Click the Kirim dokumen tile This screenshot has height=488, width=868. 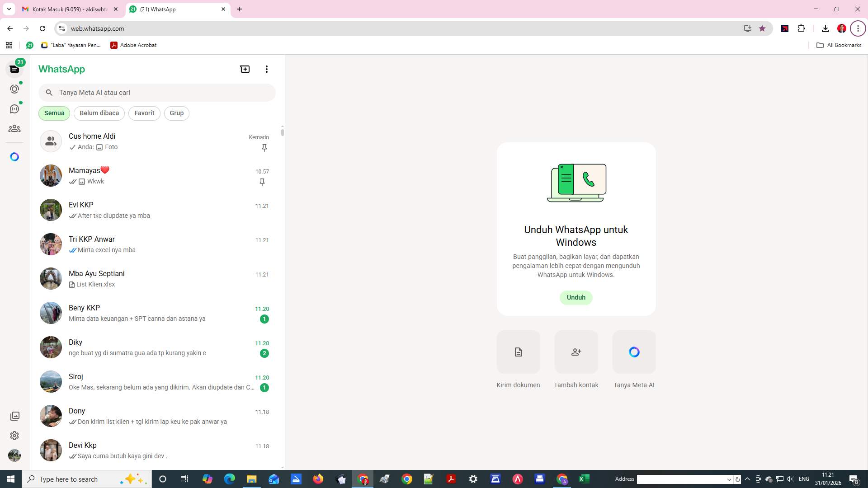click(518, 352)
